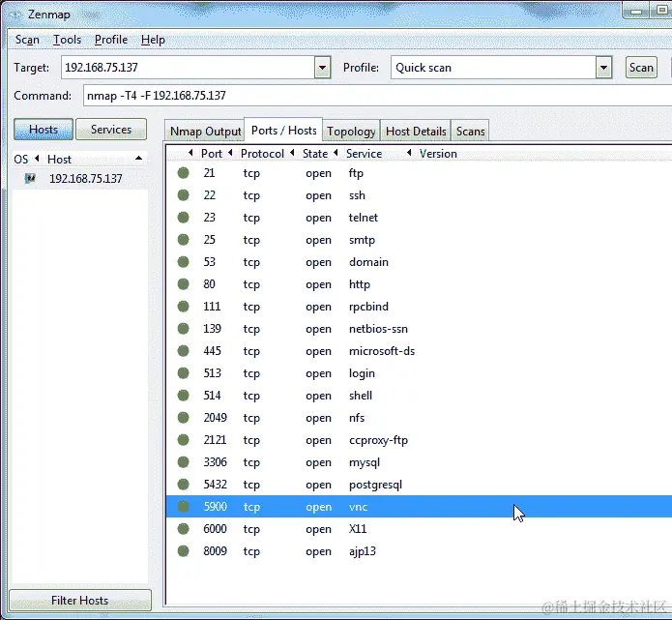Click the green dot in the selected vnc row
This screenshot has width=672, height=620.
click(x=184, y=507)
